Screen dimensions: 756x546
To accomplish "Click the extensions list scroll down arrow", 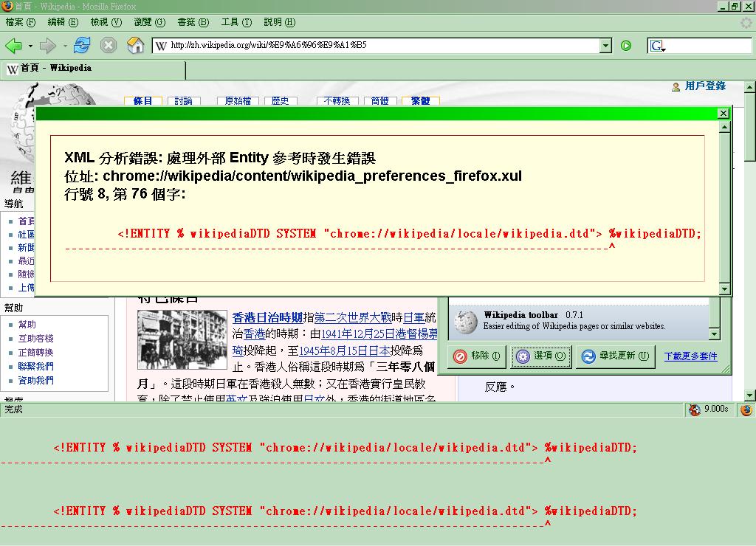I will point(714,334).
